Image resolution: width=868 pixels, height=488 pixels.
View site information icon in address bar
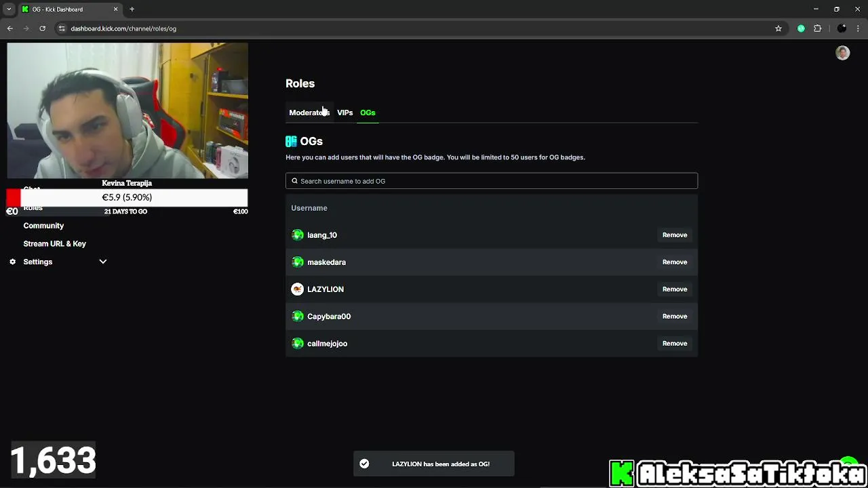(x=62, y=28)
